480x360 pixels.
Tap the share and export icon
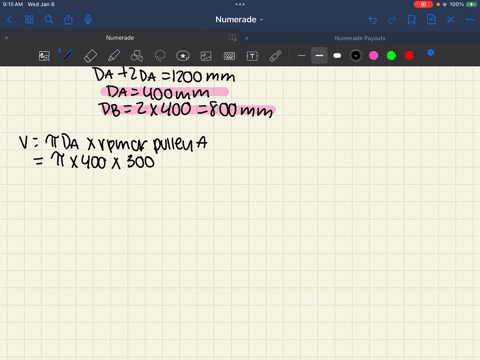68,20
